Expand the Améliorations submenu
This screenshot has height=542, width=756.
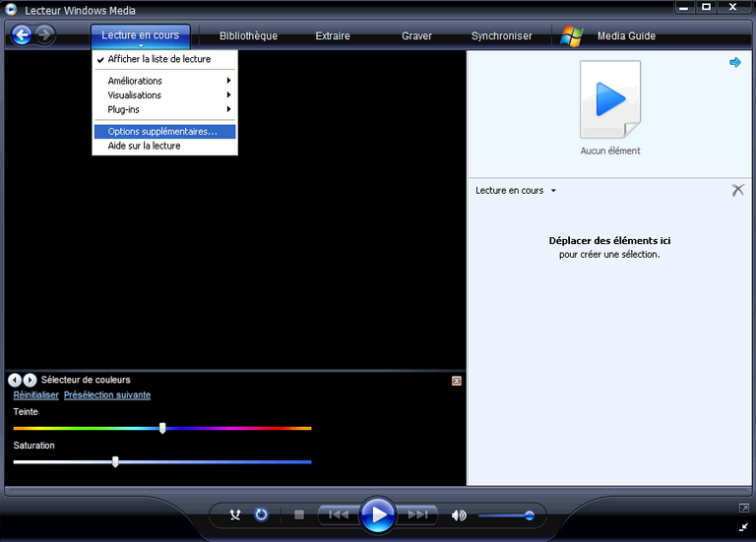pos(165,81)
